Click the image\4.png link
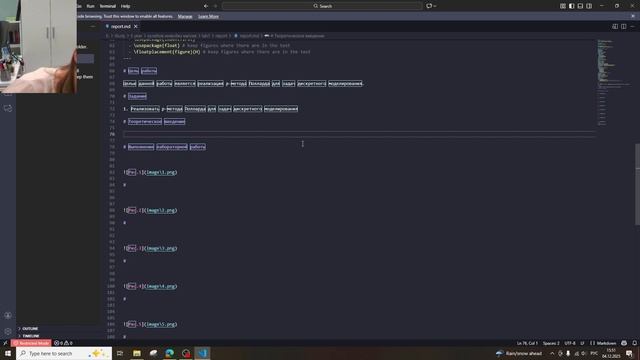This screenshot has height=360, width=640. point(161,286)
